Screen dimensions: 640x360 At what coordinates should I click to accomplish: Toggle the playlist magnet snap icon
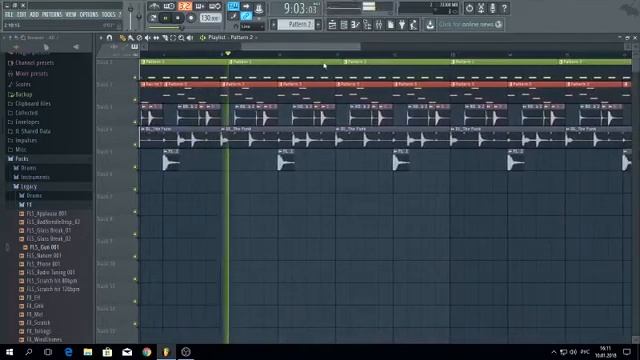tap(109, 38)
